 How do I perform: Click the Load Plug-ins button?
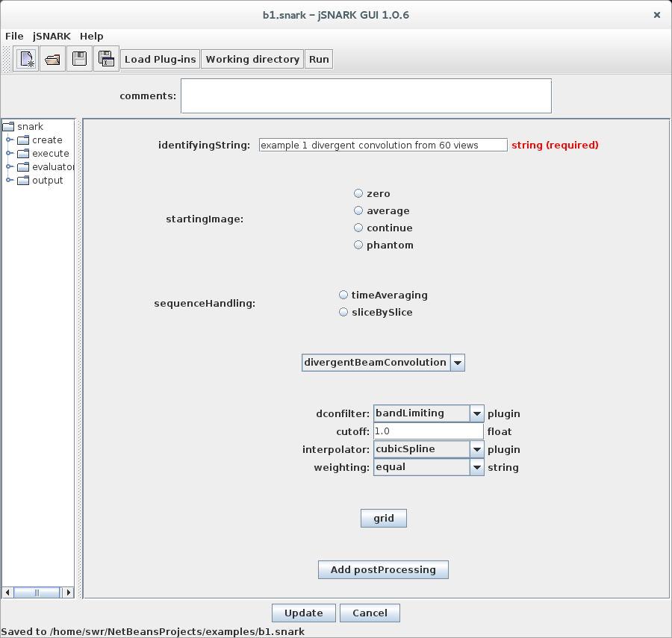click(161, 59)
